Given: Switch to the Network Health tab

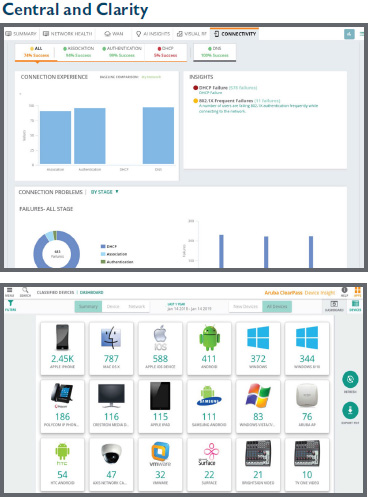Looking at the screenshot, I should coord(68,34).
